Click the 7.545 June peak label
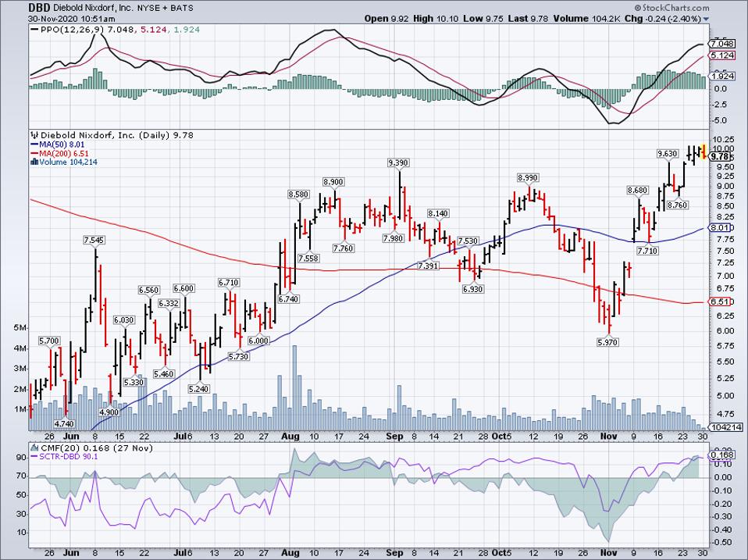The width and height of the screenshot is (748, 560). (94, 240)
